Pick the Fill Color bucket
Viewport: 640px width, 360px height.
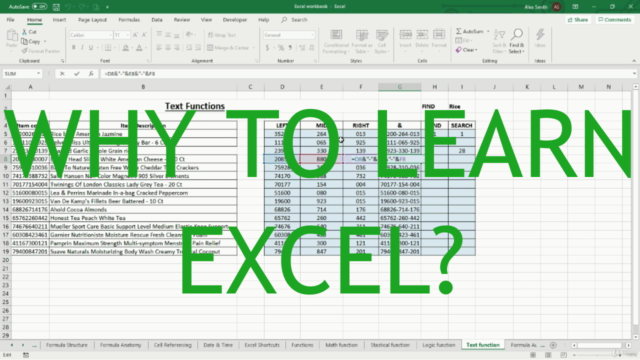[x=126, y=48]
